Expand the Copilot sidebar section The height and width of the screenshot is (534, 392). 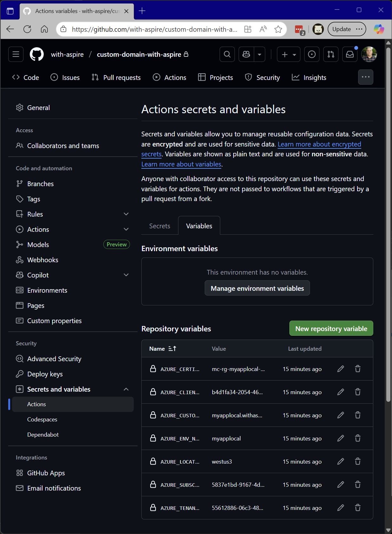tap(126, 275)
